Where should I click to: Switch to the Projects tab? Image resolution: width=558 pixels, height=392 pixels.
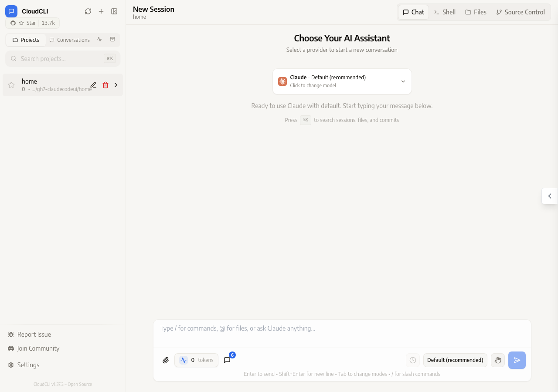coord(26,40)
